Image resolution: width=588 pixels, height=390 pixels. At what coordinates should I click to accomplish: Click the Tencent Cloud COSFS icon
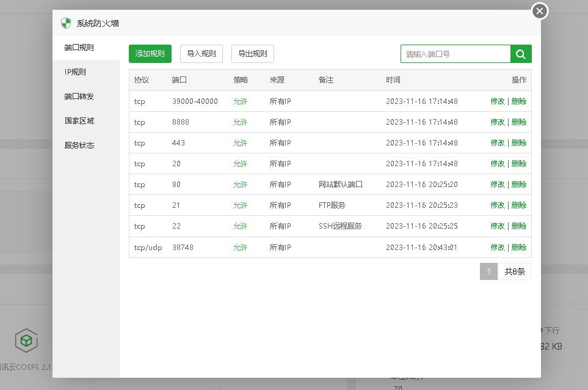pyautogui.click(x=26, y=340)
